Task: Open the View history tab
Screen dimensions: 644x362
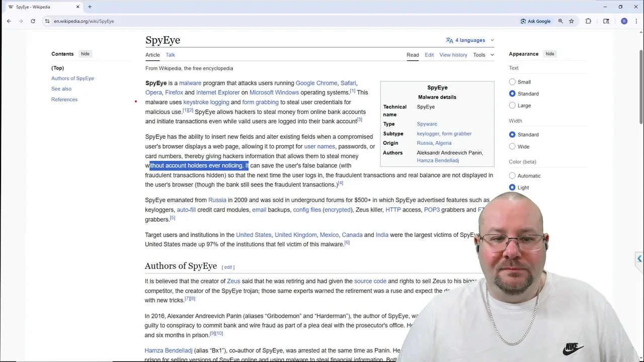Action: (453, 55)
